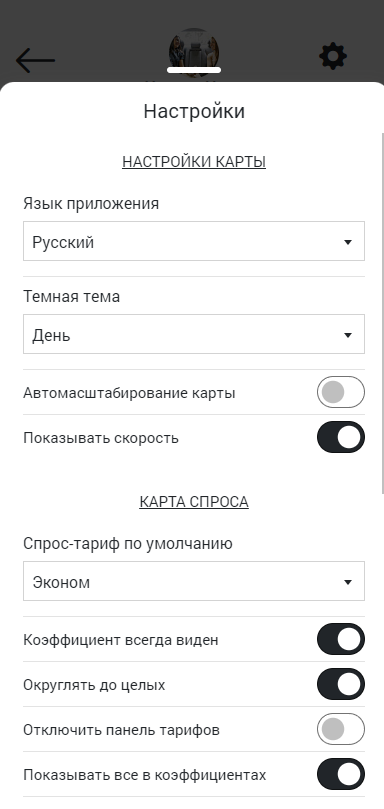Enable the Отключить панель тарифов toggle
Image resolution: width=384 pixels, height=809 pixels.
point(341,730)
